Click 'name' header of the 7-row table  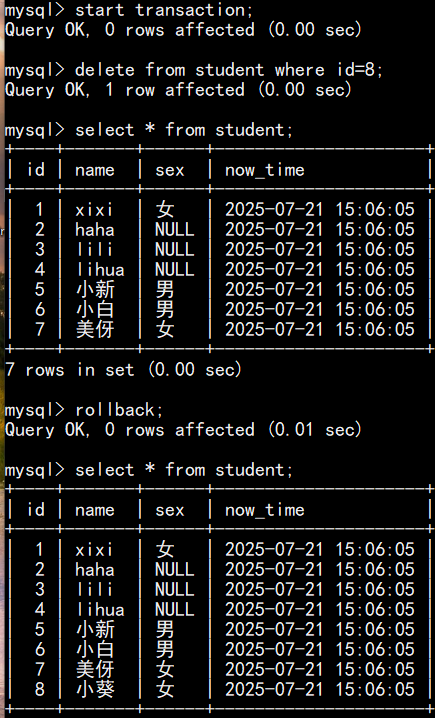pos(95,170)
